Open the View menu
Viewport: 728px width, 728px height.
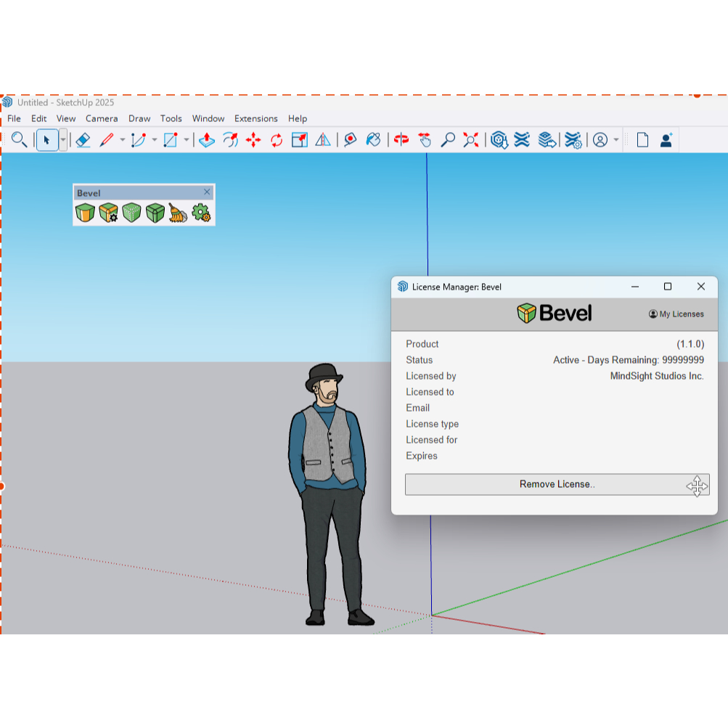66,118
